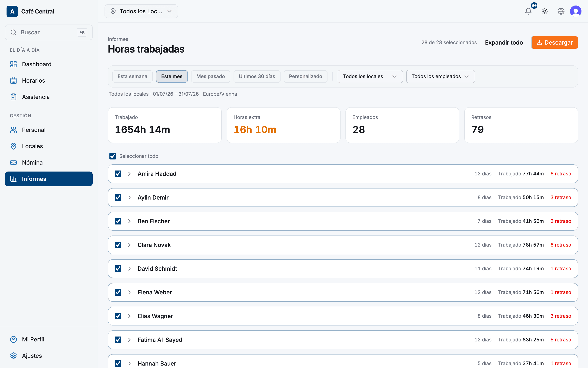
Task: Expand Elias Wagner's row chevron
Action: [x=129, y=316]
